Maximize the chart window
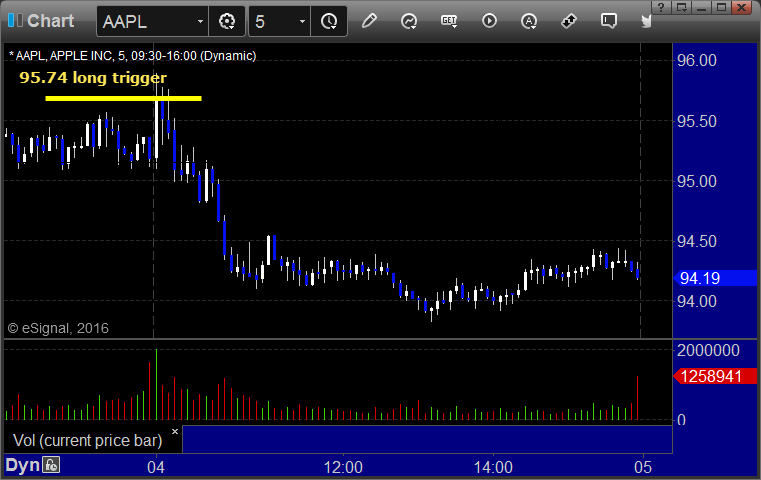Viewport: 761px width, 480px height. coord(722,7)
